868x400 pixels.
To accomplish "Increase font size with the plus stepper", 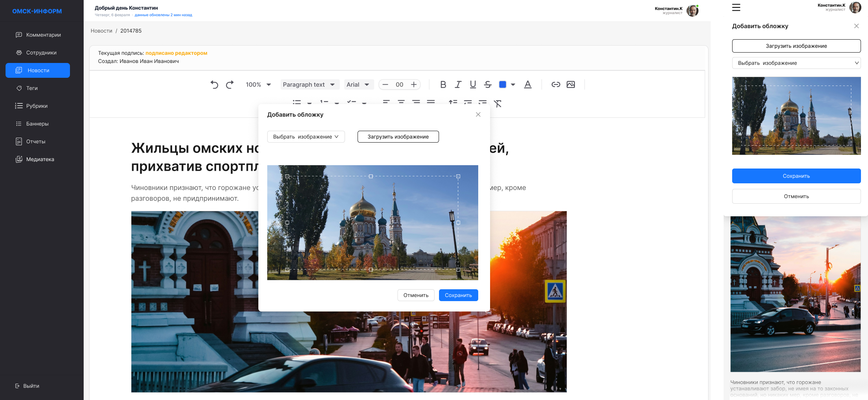I will point(413,84).
